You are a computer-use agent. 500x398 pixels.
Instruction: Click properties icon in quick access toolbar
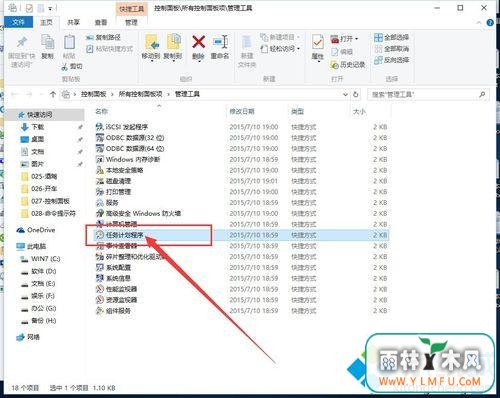(x=29, y=8)
